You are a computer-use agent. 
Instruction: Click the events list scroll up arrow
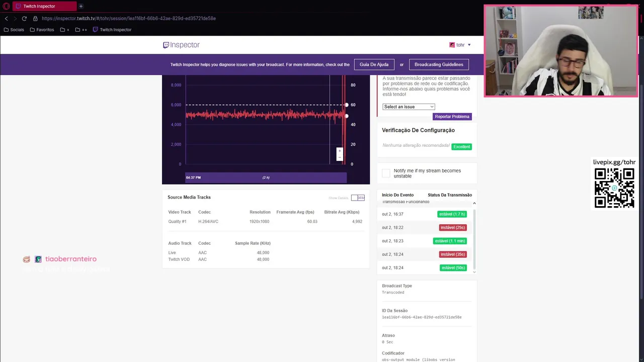tap(474, 203)
